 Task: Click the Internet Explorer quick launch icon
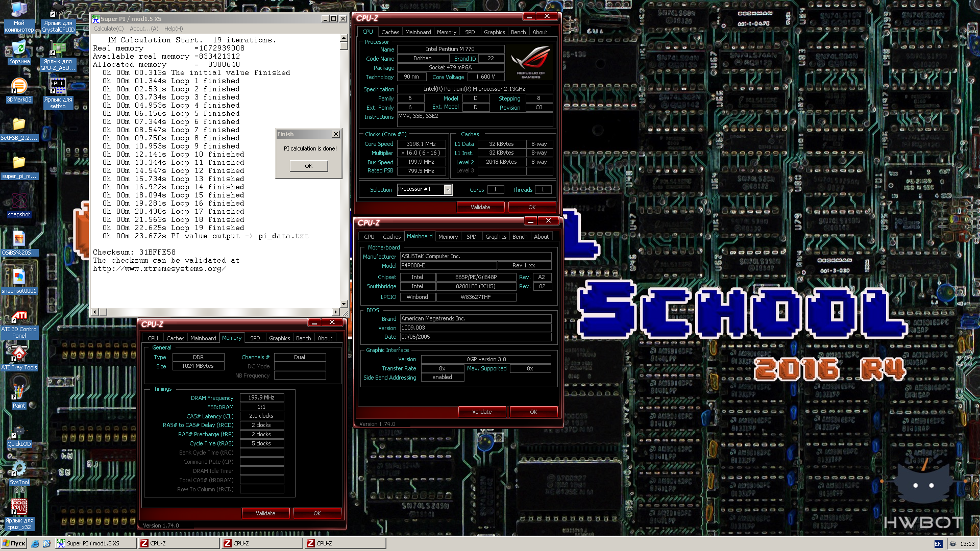pyautogui.click(x=35, y=544)
